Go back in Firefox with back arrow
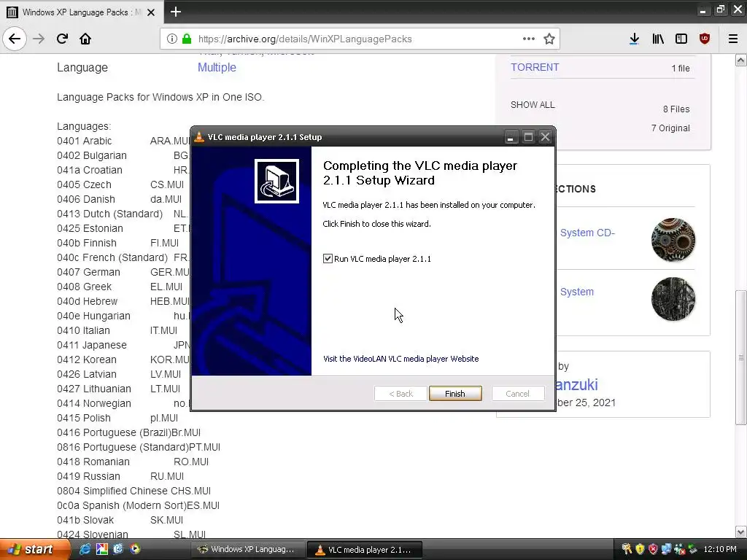This screenshot has width=747, height=560. click(x=15, y=39)
